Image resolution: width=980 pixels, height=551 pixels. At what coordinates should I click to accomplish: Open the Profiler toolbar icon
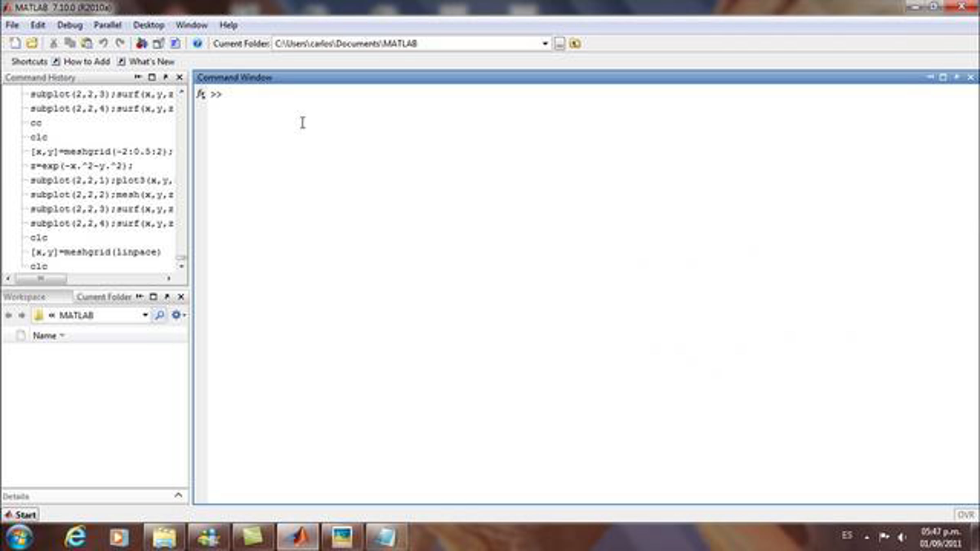tap(175, 43)
